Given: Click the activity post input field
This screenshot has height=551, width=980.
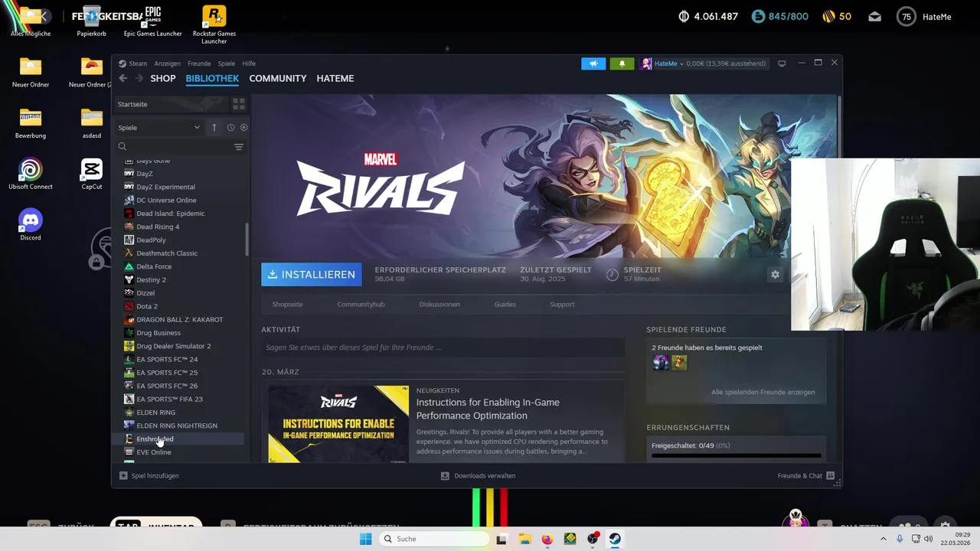Looking at the screenshot, I should point(443,347).
